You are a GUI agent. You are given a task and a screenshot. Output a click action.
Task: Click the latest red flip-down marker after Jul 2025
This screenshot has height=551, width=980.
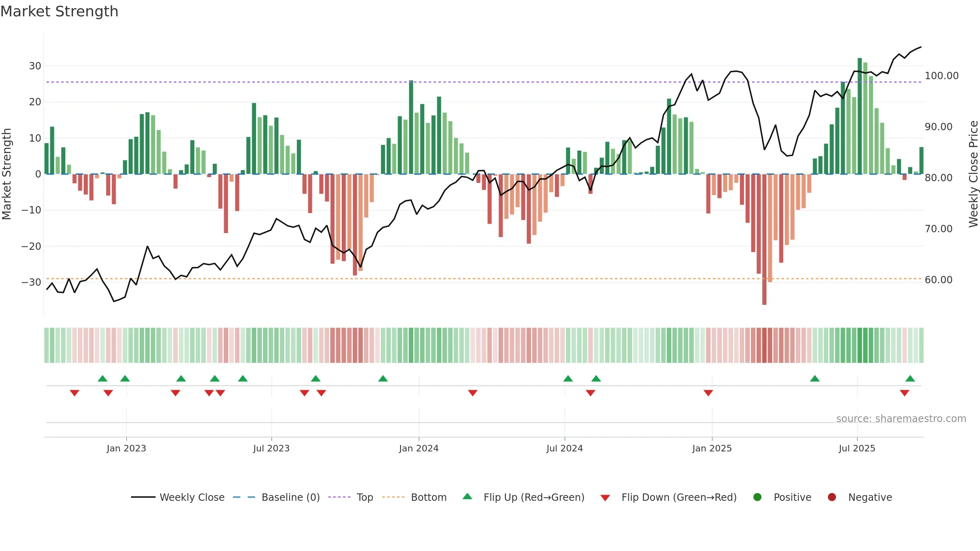[904, 393]
